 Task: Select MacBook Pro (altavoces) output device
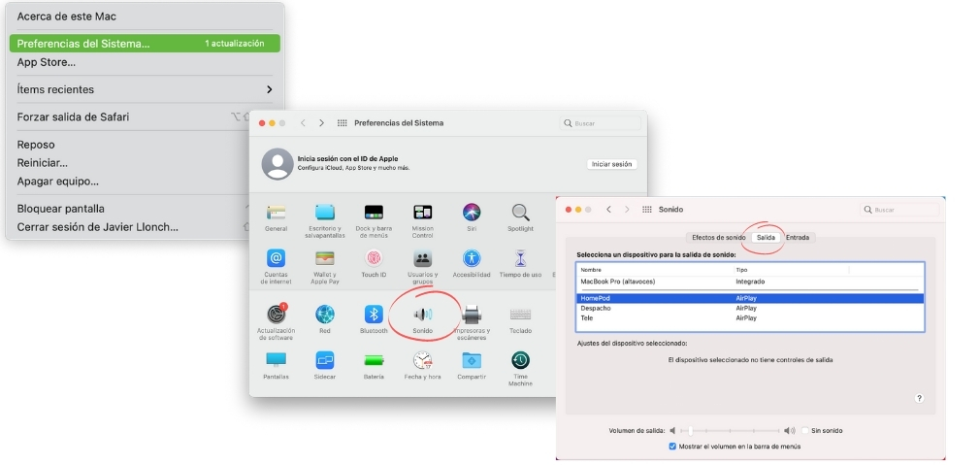click(750, 282)
